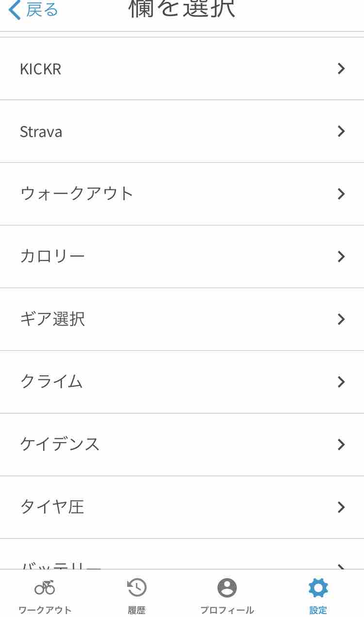Choose the ケイデンス entry

(182, 445)
